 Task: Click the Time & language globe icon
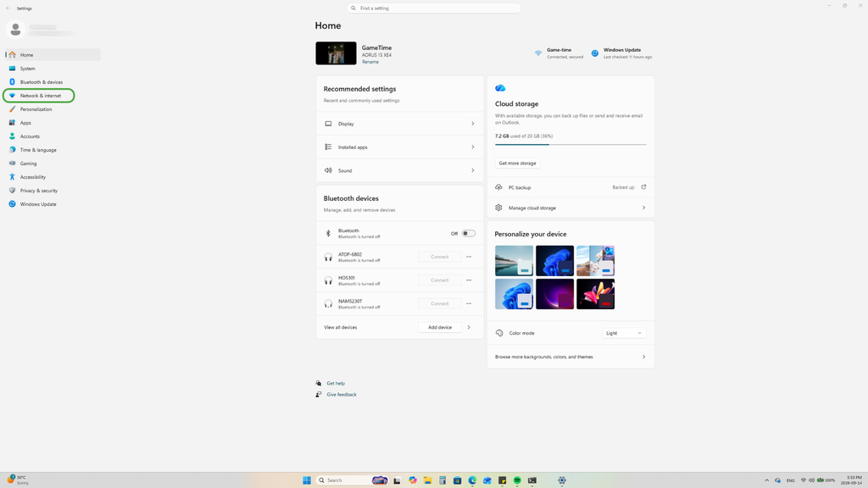pyautogui.click(x=12, y=150)
